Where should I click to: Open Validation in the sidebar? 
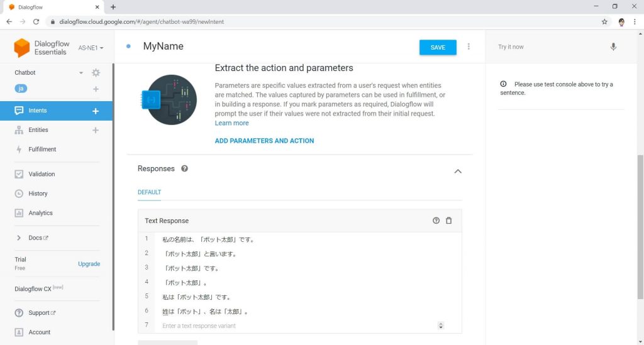click(x=42, y=174)
